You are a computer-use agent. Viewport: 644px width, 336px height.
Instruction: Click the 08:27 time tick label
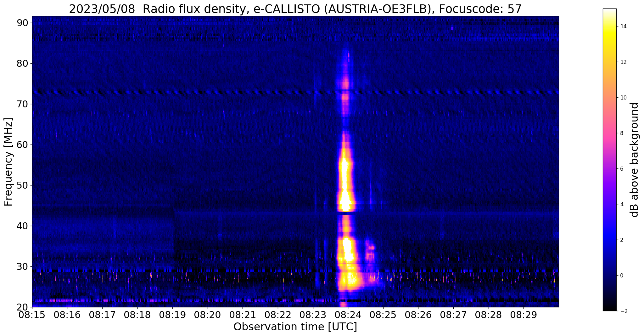(453, 315)
